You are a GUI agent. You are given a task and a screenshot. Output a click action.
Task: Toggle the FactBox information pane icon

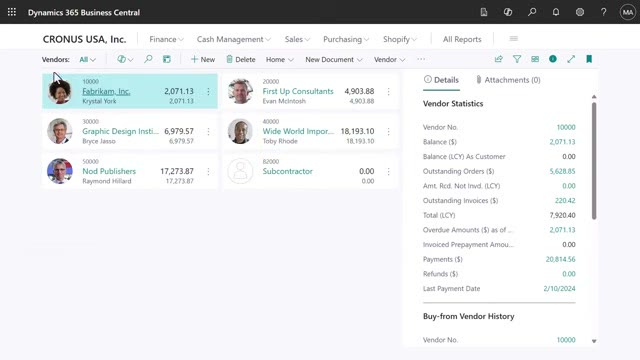click(553, 59)
